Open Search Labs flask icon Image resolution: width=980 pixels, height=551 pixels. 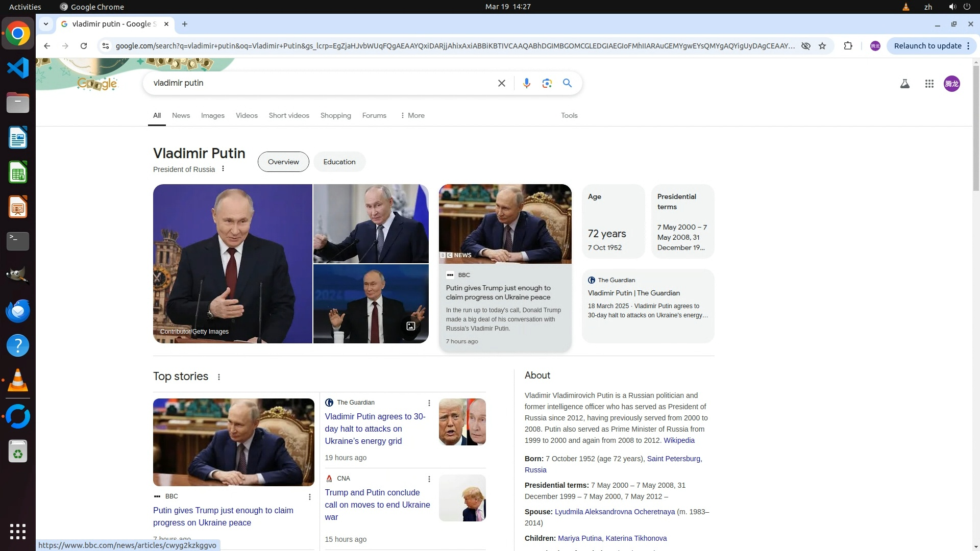[904, 84]
